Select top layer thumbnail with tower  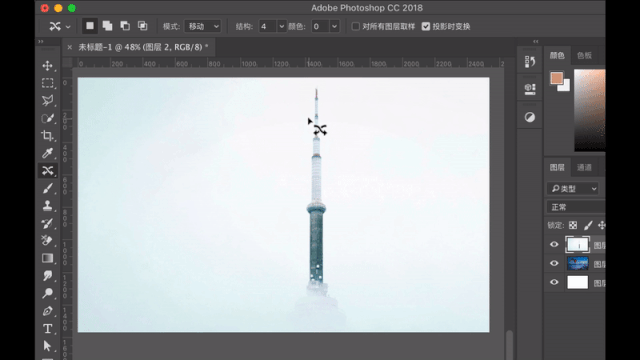coord(578,244)
